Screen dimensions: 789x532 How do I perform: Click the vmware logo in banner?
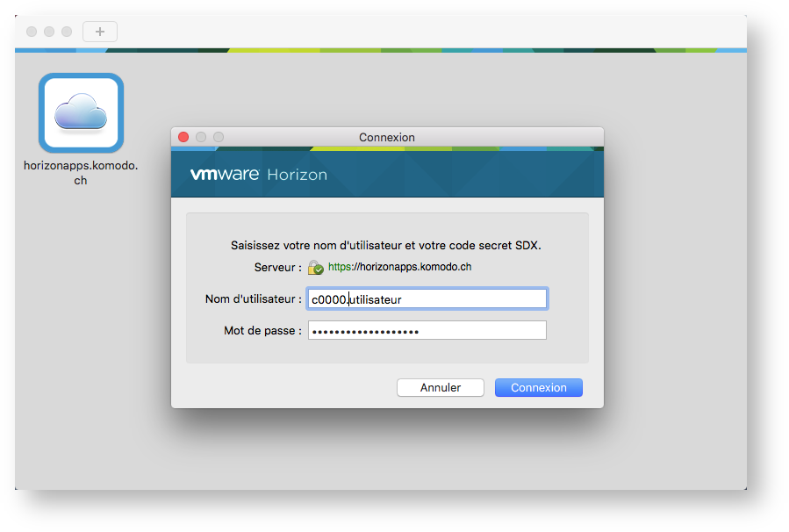coord(225,174)
